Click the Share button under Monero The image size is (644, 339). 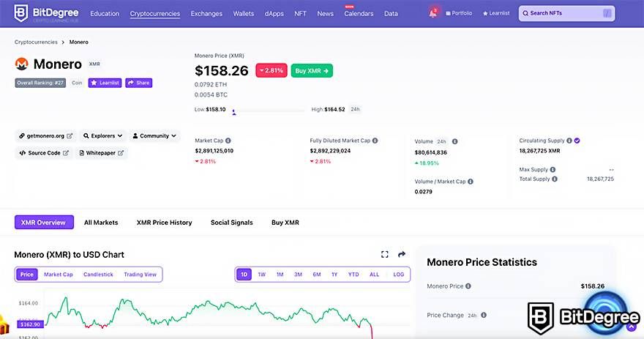tap(139, 83)
